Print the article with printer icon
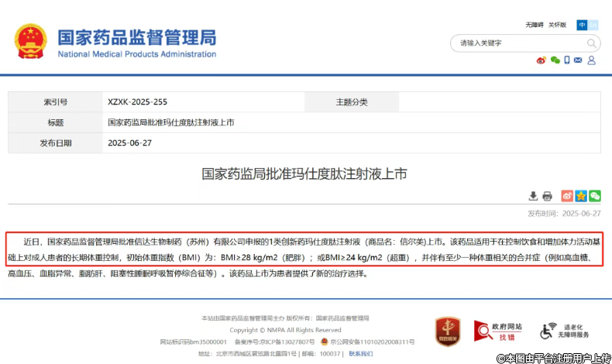The width and height of the screenshot is (612, 364). coord(547,196)
